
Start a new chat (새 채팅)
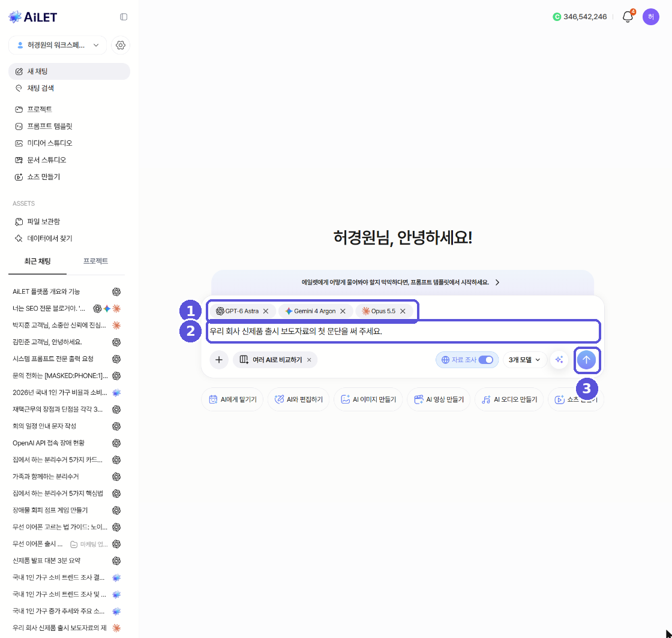point(69,71)
